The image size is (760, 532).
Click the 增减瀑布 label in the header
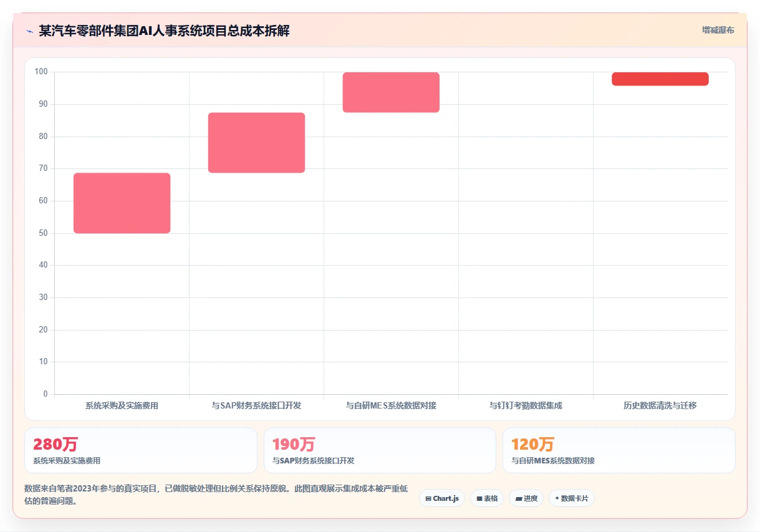point(718,30)
